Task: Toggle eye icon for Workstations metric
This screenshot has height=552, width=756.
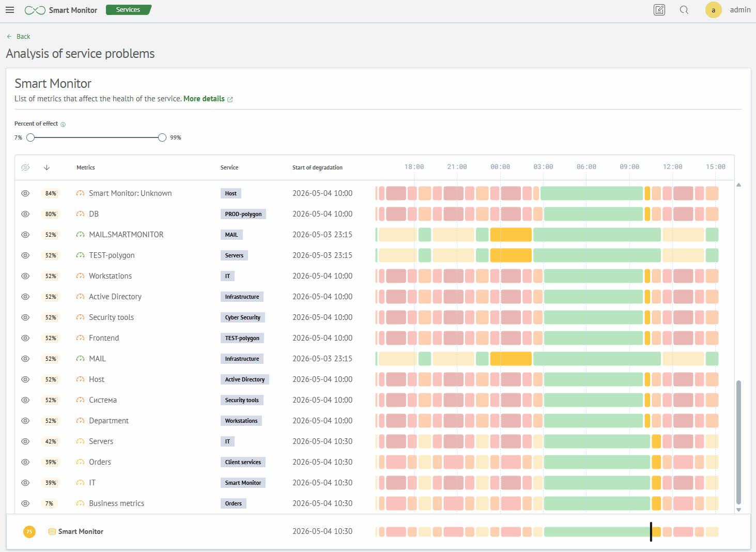Action: click(x=25, y=276)
